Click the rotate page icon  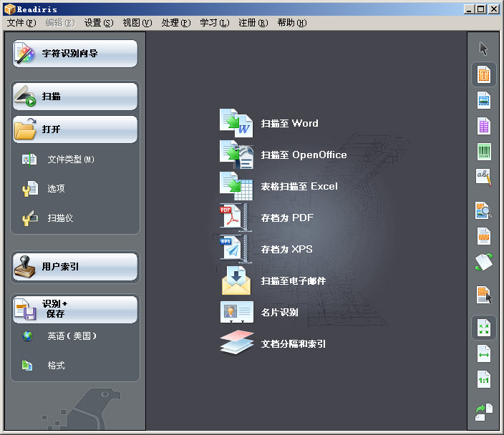tap(483, 262)
